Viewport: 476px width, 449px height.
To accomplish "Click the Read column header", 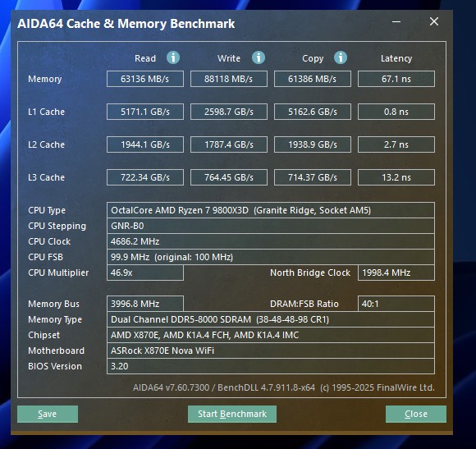I will (145, 58).
